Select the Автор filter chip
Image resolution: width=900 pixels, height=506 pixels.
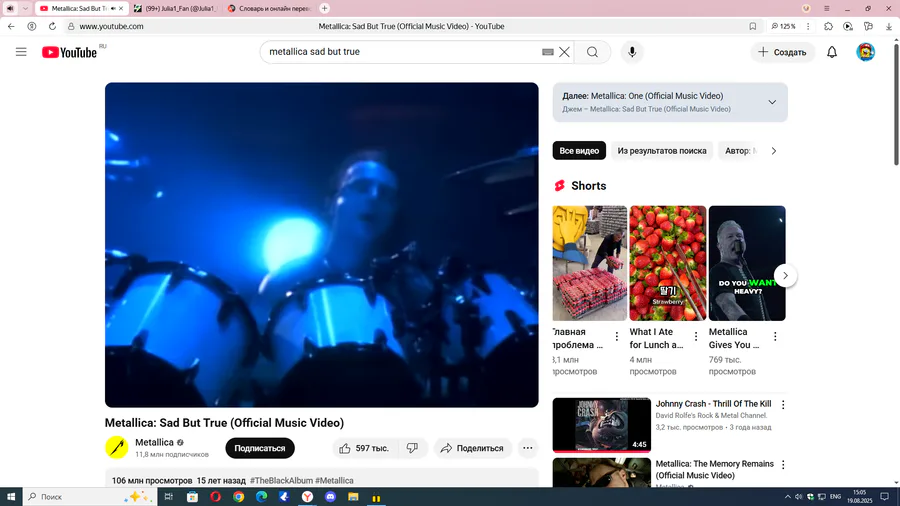coord(740,151)
